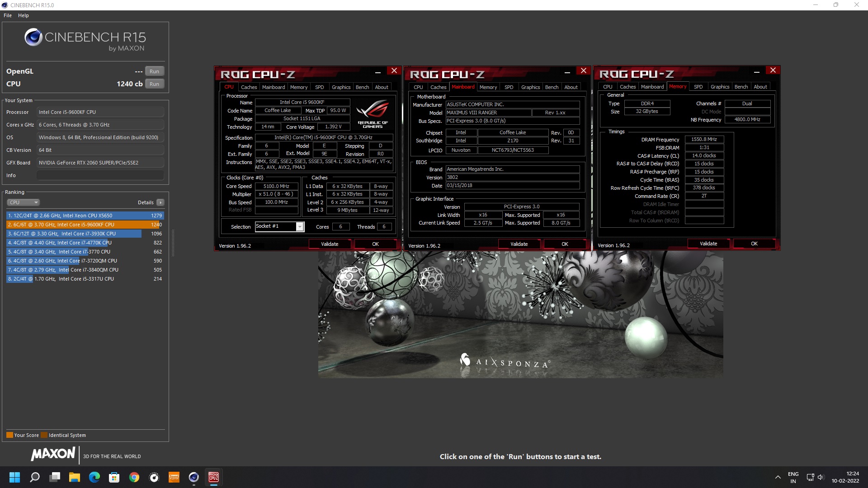
Task: Select ranking row Intel Core i5-3317U
Action: [x=85, y=279]
